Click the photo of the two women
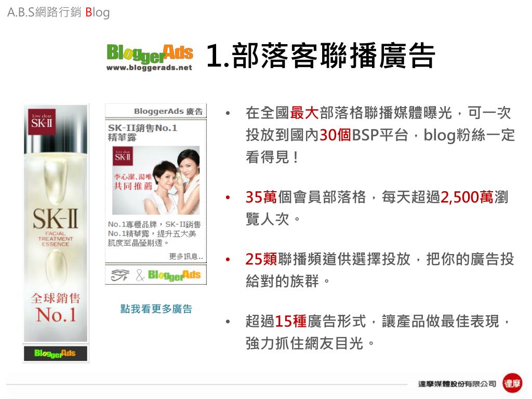The height and width of the screenshot is (399, 532). click(x=156, y=180)
